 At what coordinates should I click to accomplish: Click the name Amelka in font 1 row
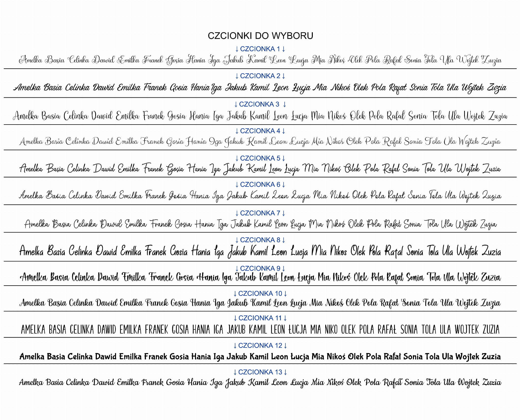pyautogui.click(x=30, y=60)
